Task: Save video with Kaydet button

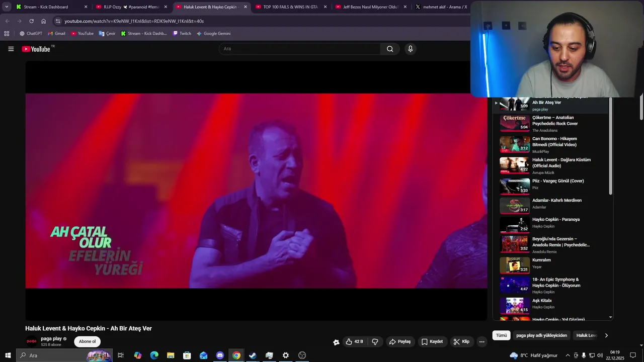Action: tap(432, 341)
